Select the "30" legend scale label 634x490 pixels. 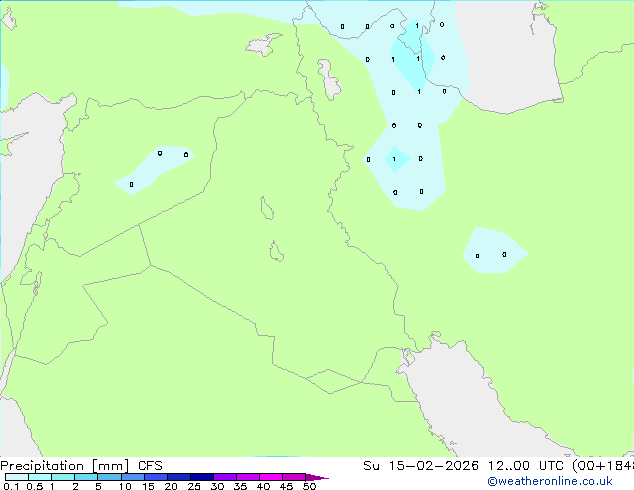[x=217, y=486]
